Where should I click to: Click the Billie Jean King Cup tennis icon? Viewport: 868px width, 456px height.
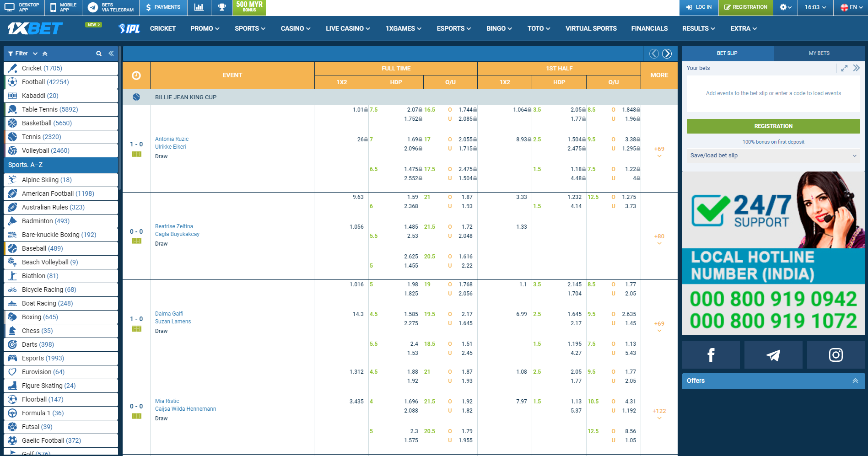tap(136, 97)
